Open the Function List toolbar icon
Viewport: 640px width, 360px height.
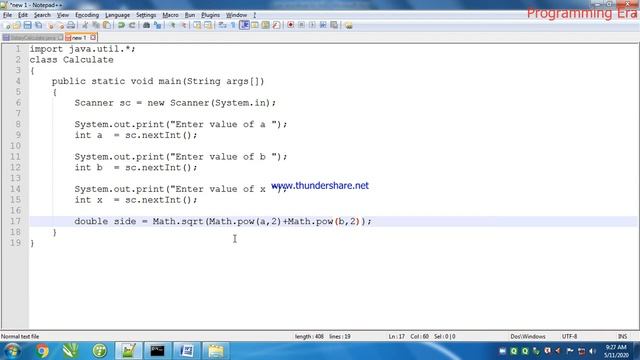[x=276, y=25]
